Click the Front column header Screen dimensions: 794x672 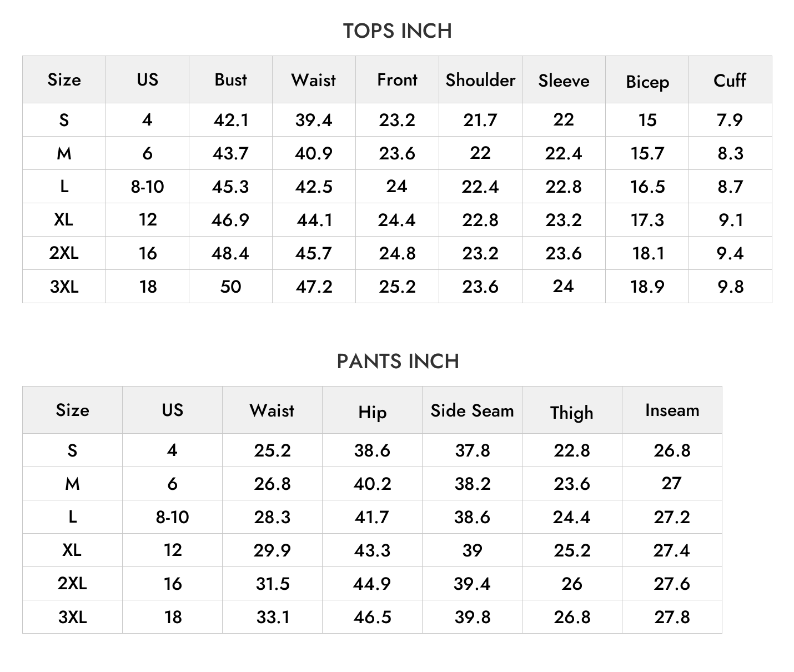pyautogui.click(x=397, y=79)
